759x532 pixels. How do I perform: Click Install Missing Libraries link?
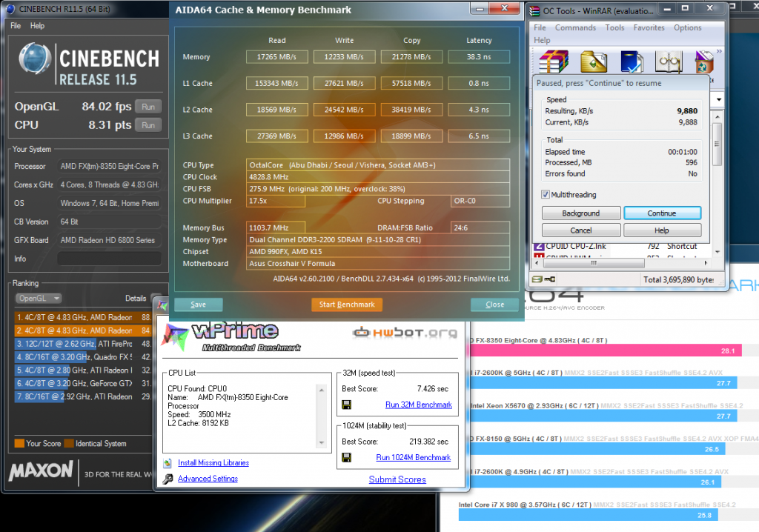213,463
